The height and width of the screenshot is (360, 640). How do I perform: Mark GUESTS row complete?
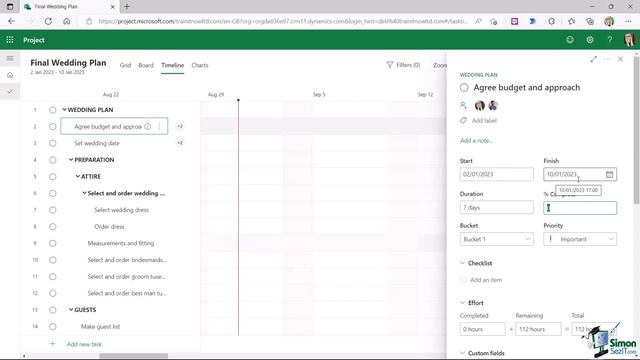coord(53,310)
